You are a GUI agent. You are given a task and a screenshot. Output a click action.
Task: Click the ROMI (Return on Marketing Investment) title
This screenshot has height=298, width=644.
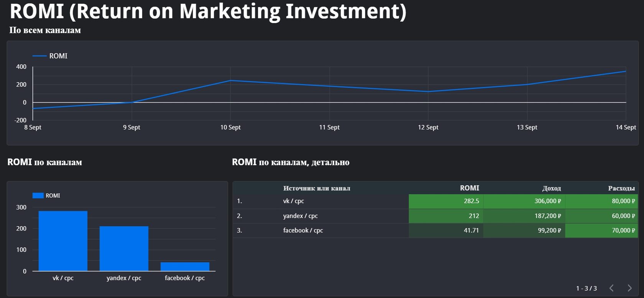(x=208, y=12)
